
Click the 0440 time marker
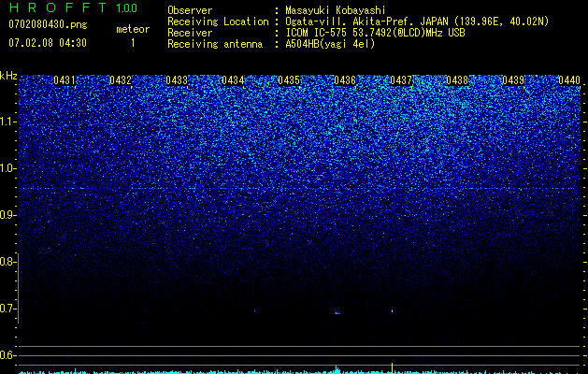click(x=569, y=80)
